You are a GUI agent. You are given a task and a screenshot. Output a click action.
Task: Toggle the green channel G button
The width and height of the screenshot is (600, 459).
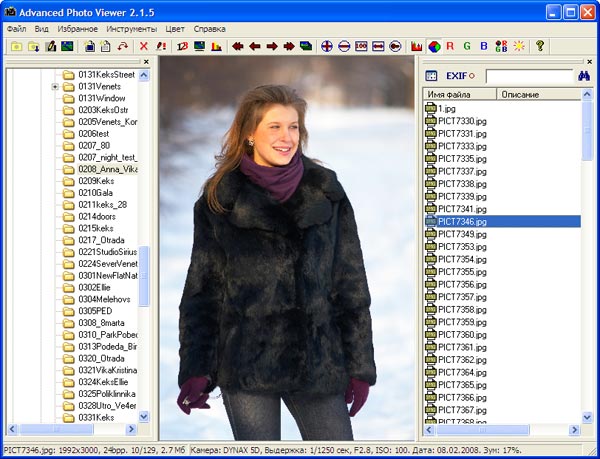[x=467, y=46]
